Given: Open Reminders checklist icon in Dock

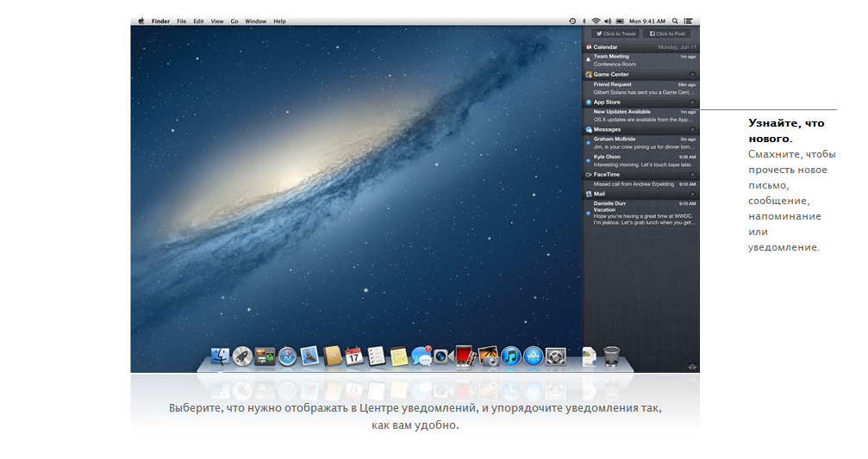Looking at the screenshot, I should pos(377,357).
